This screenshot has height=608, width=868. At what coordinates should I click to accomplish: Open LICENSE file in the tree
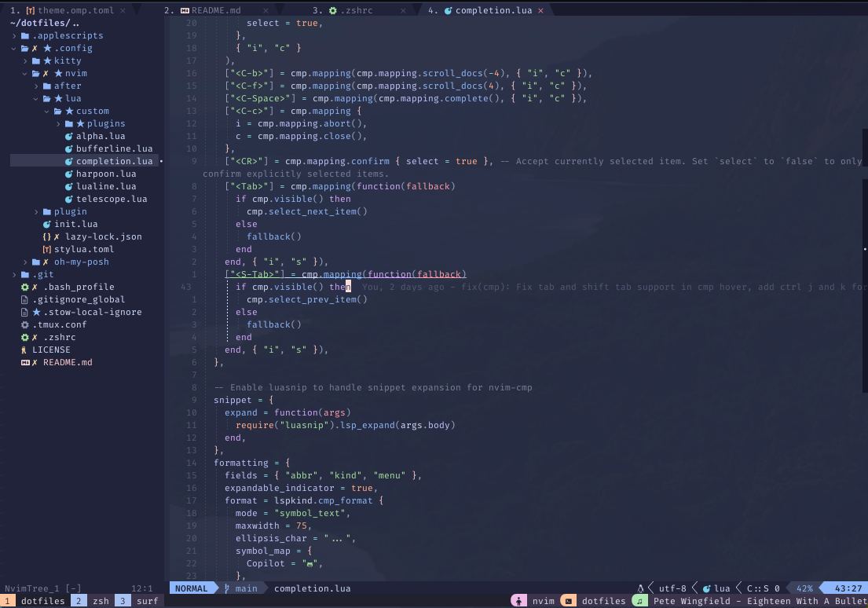(51, 350)
